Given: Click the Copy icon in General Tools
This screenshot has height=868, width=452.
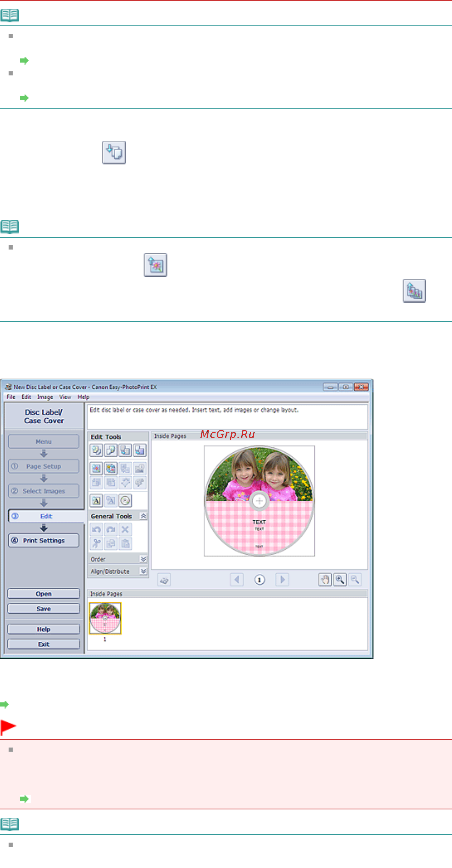Looking at the screenshot, I should tap(111, 544).
